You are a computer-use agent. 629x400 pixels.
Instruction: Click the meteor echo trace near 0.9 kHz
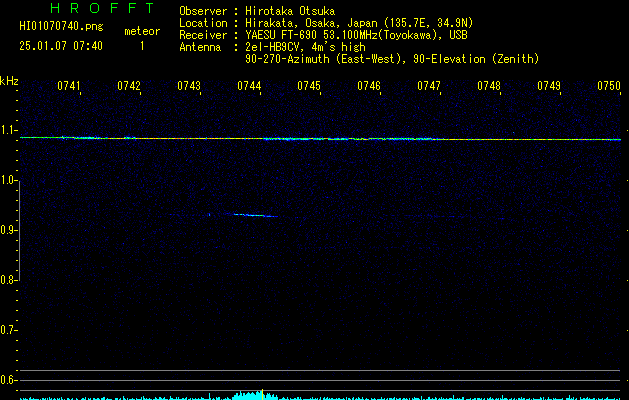click(256, 215)
